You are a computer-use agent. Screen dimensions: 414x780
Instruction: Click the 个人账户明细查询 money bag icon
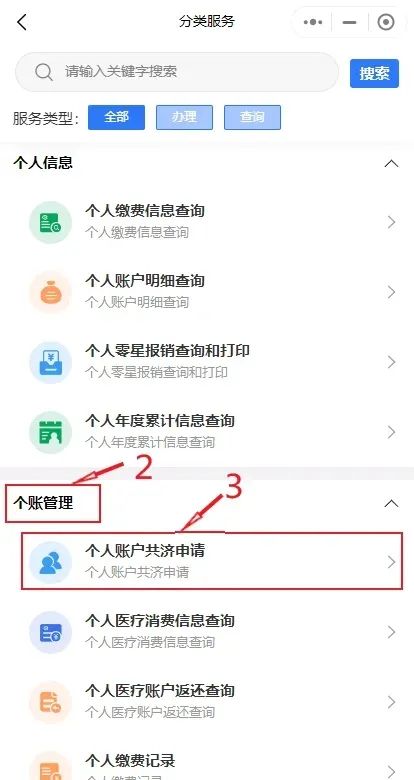click(x=50, y=292)
